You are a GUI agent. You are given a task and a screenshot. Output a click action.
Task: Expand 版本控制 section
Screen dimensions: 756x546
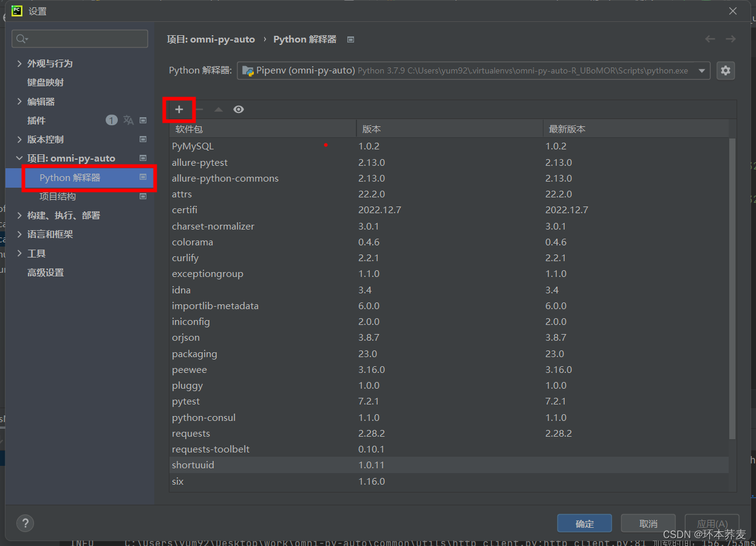click(19, 139)
